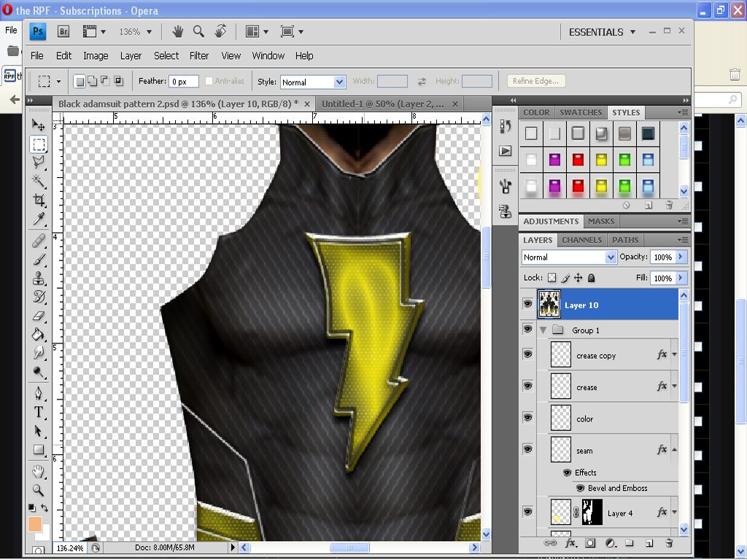The image size is (747, 560).
Task: Open ESSENTIALS workspace dropdown
Action: (x=602, y=32)
